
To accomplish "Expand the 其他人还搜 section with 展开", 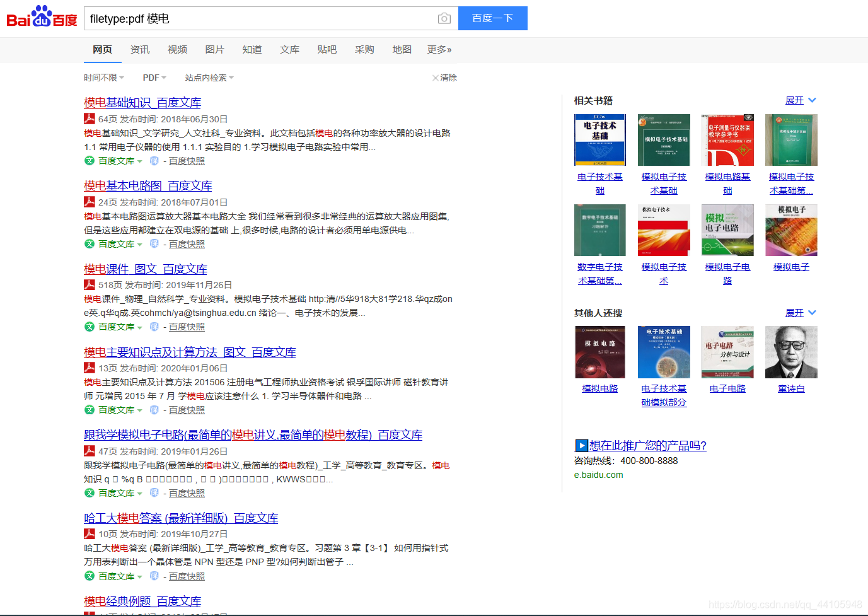I will [801, 313].
